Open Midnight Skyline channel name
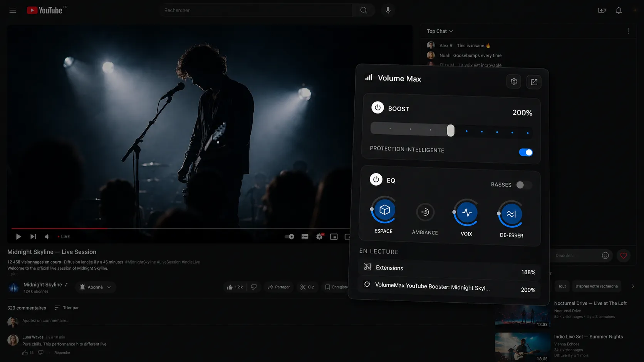The image size is (644, 362). 43,285
